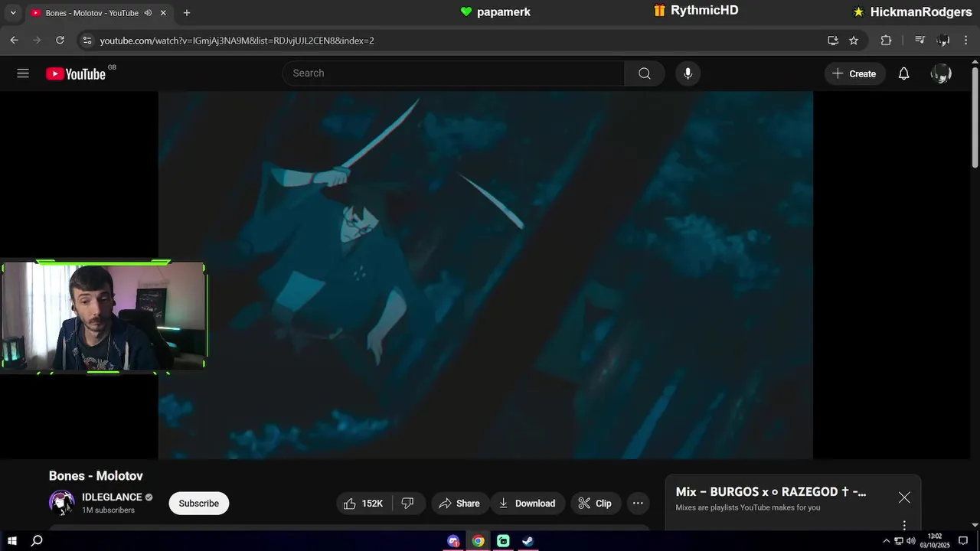
Task: Go forward in the browser
Action: pyautogui.click(x=37, y=40)
